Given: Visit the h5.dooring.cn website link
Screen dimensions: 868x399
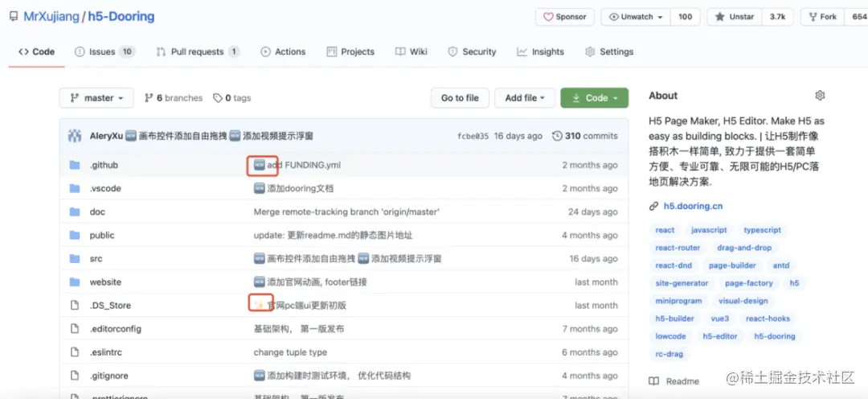Looking at the screenshot, I should (x=693, y=206).
